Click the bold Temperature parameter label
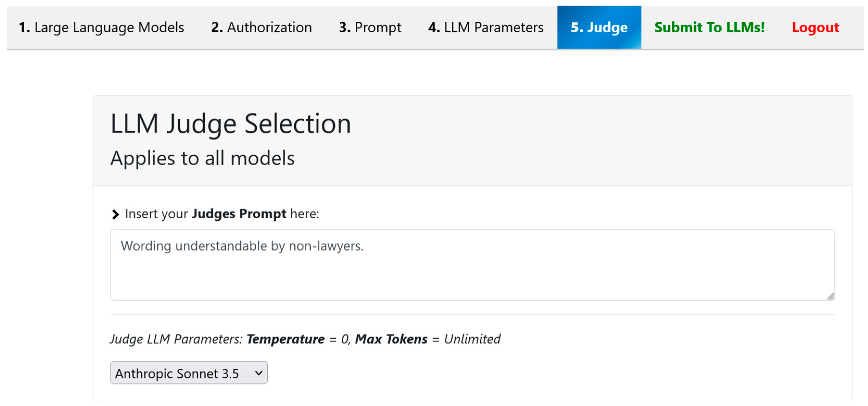 click(x=286, y=339)
